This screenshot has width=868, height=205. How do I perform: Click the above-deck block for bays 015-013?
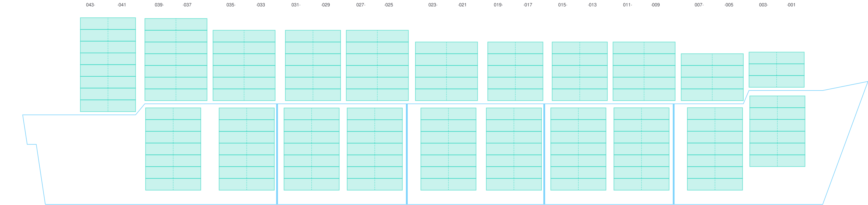(580, 71)
